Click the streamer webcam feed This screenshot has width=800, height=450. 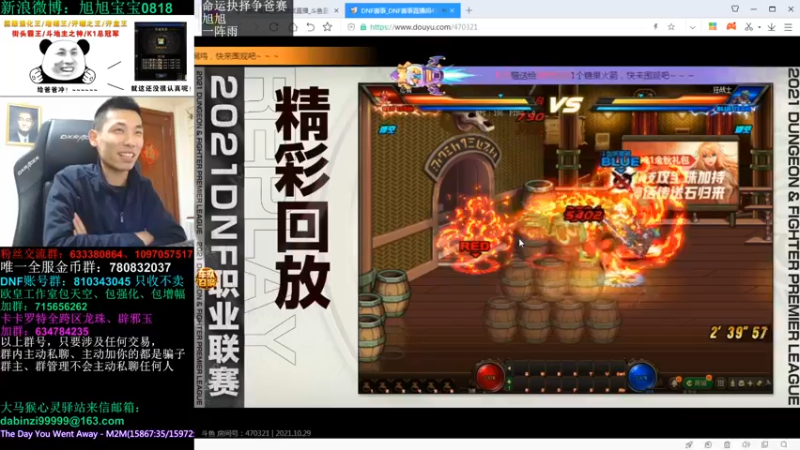click(97, 171)
